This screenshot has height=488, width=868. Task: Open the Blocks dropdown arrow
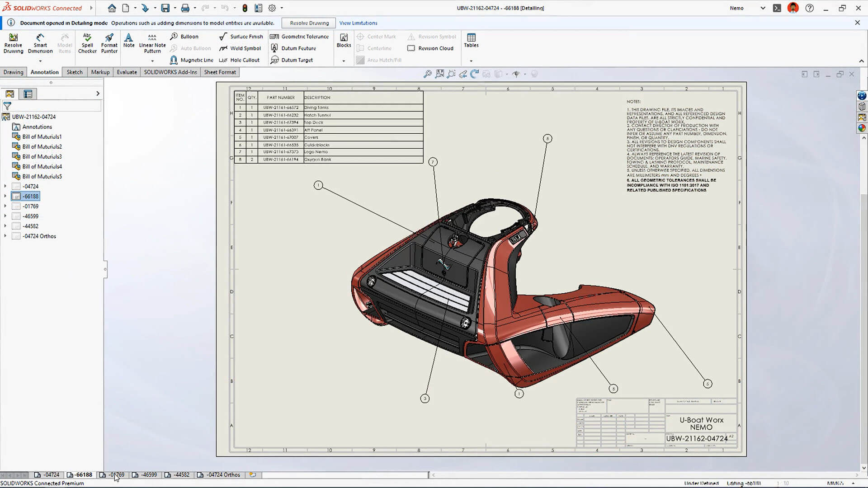[344, 61]
